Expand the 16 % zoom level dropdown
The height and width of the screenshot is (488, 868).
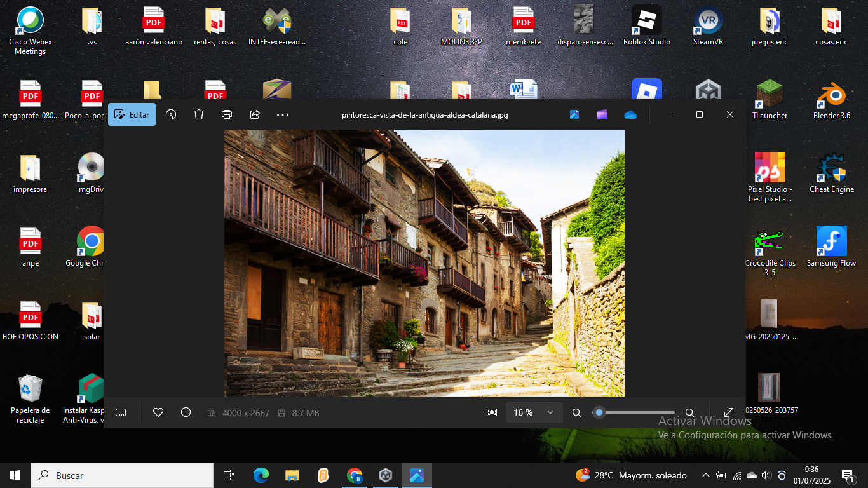click(534, 413)
